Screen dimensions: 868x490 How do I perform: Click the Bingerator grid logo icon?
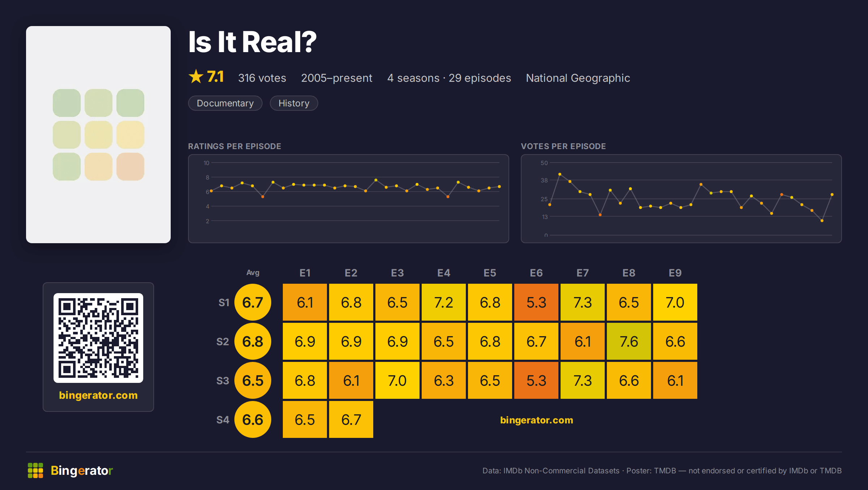point(35,470)
